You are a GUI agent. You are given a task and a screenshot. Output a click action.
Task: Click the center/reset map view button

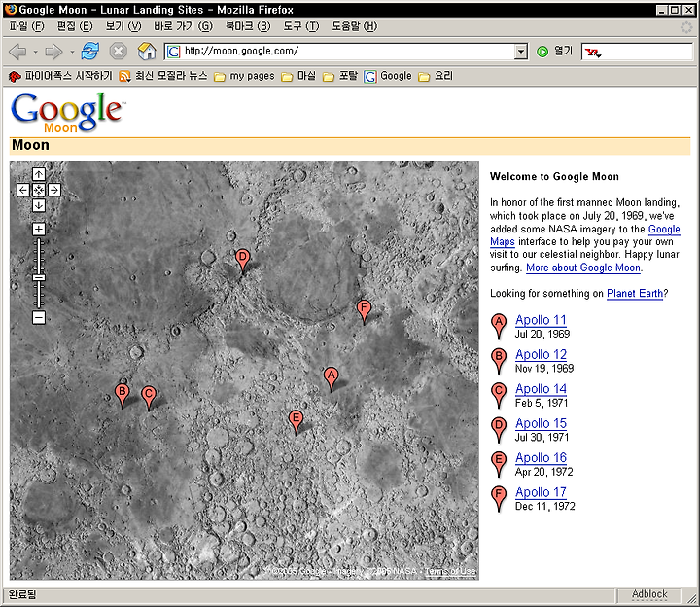[39, 190]
